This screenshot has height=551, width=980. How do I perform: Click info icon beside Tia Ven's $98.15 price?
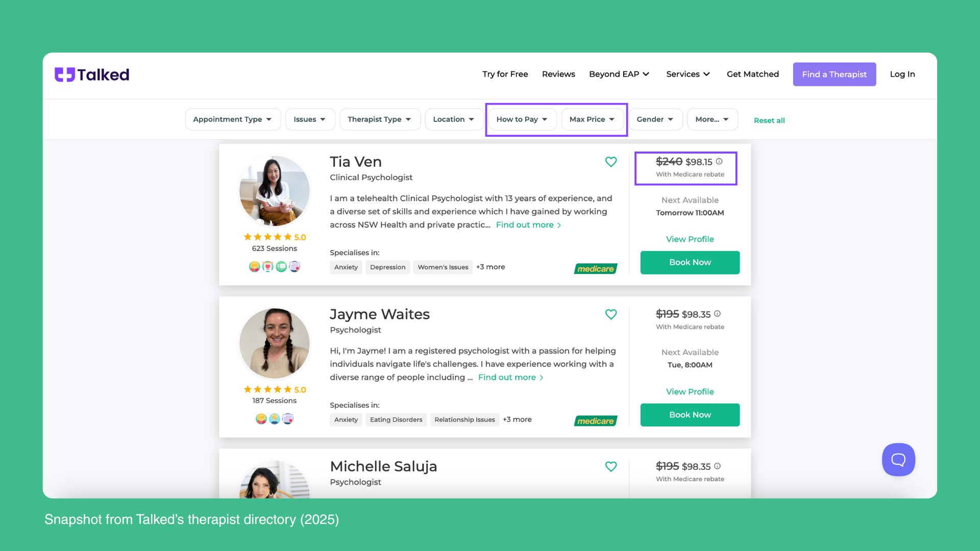pyautogui.click(x=719, y=161)
